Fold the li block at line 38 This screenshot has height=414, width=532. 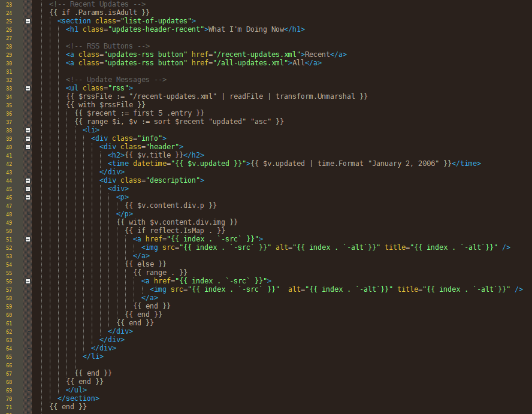28,129
